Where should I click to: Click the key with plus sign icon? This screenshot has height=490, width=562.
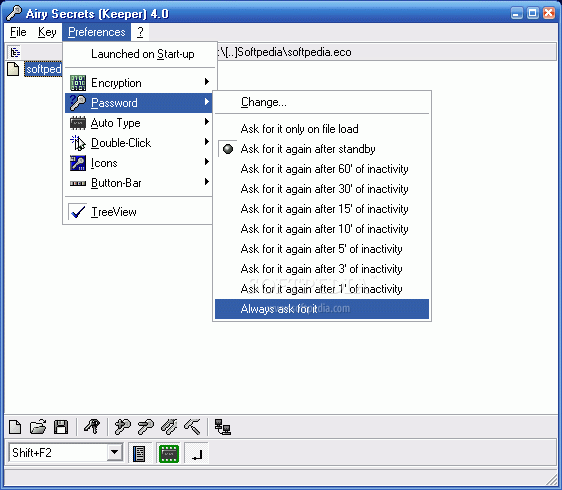click(123, 427)
